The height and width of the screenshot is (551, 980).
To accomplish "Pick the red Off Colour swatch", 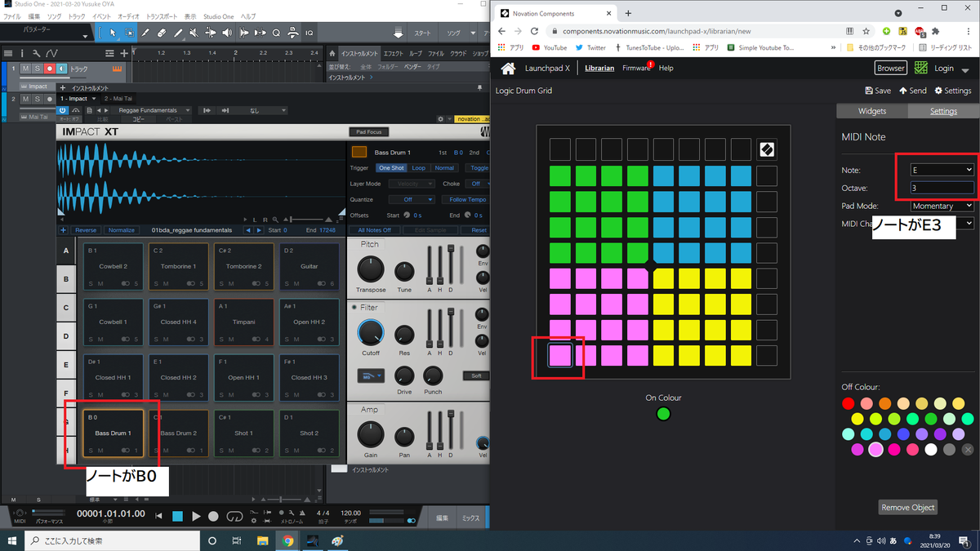I will pos(849,403).
